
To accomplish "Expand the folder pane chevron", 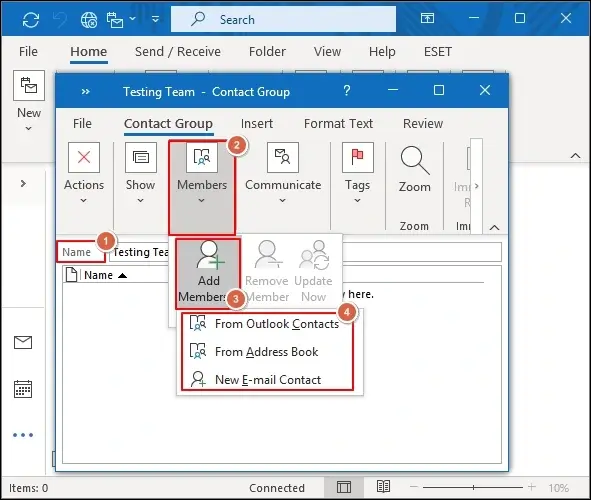I will pos(23,183).
